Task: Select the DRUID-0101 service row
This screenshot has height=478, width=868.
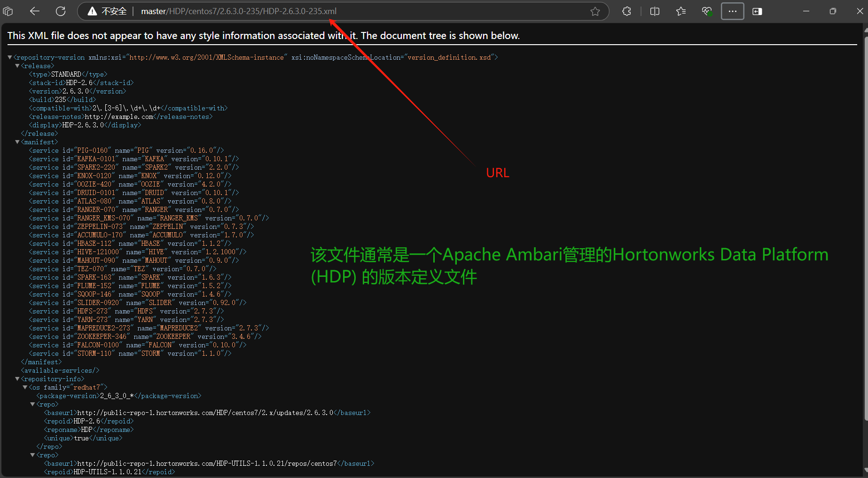Action: coord(134,193)
